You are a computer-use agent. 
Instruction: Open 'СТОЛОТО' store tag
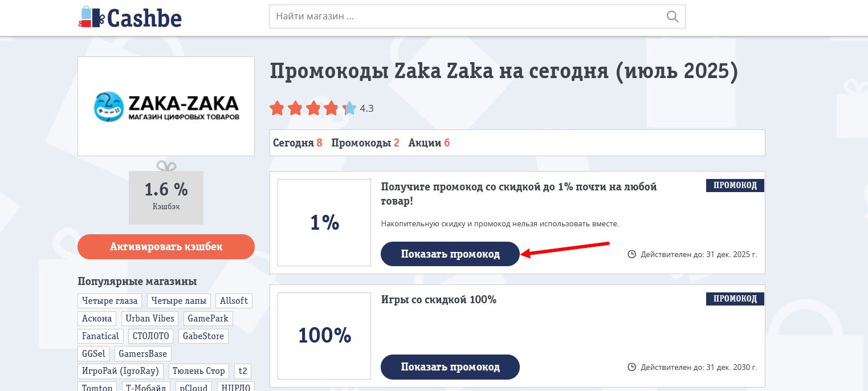click(151, 336)
